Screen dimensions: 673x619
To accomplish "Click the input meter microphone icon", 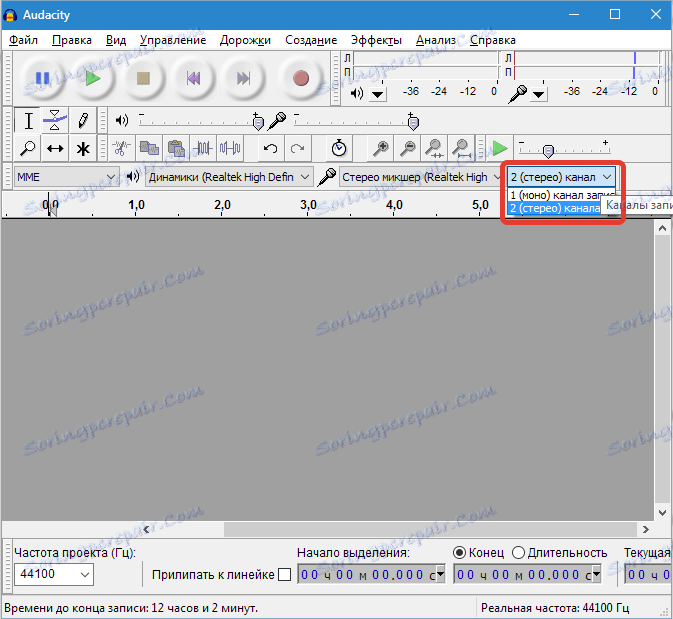I will coord(518,94).
